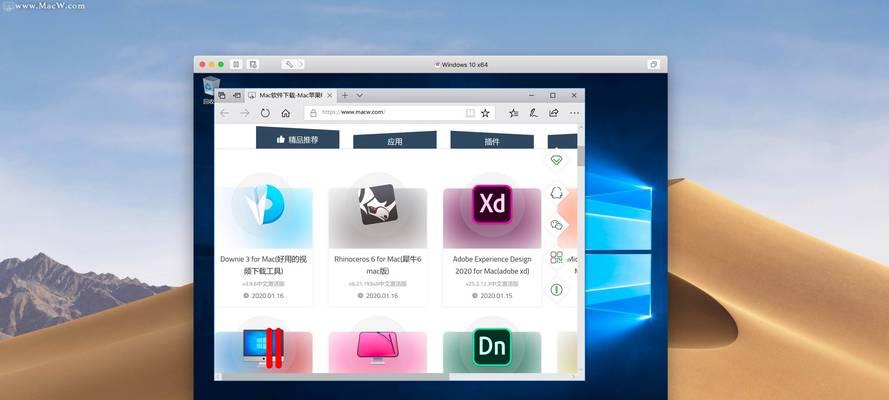889x400 pixels.
Task: Click Edge's forward arrow
Action: coord(245,113)
